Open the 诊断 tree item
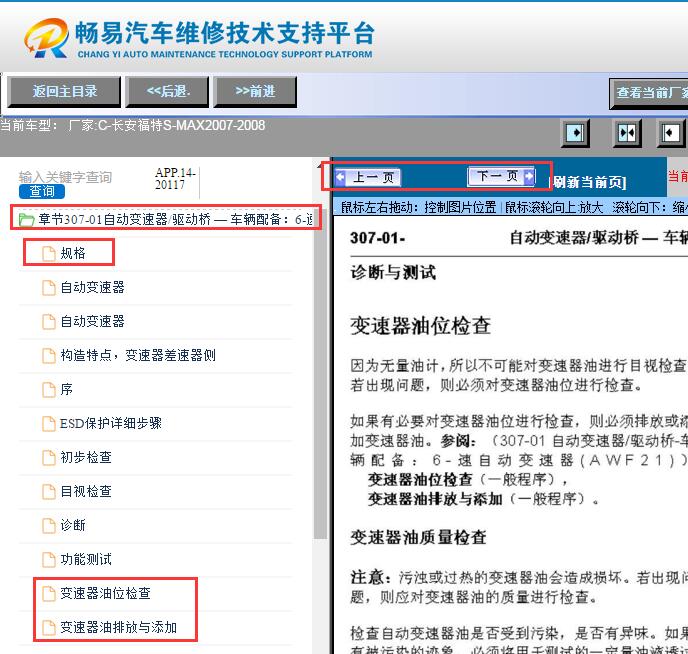688x654 pixels. (x=72, y=525)
